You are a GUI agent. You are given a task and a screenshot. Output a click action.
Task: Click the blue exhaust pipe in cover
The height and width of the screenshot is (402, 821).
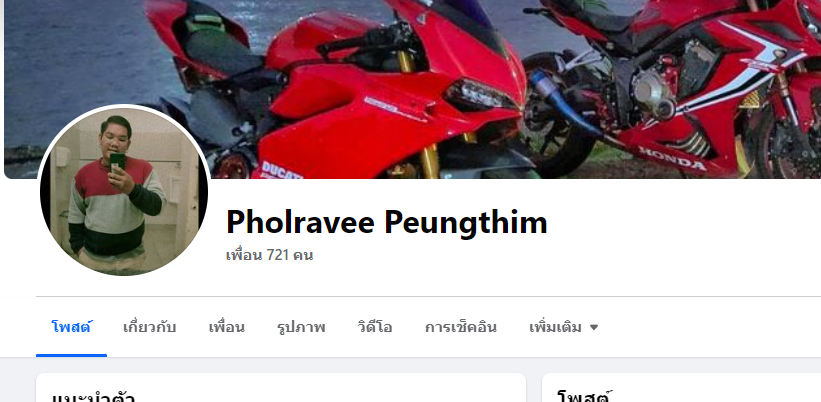(565, 104)
